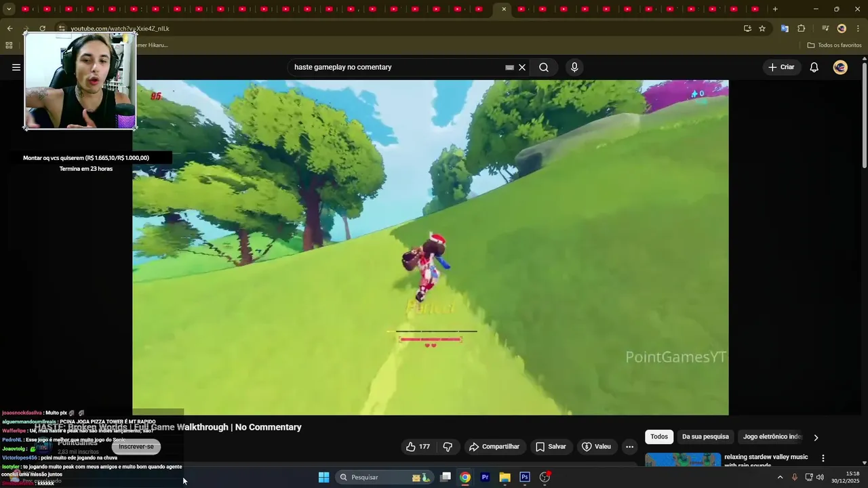Image resolution: width=868 pixels, height=488 pixels.
Task: Select the Todos filter chip
Action: tap(659, 436)
